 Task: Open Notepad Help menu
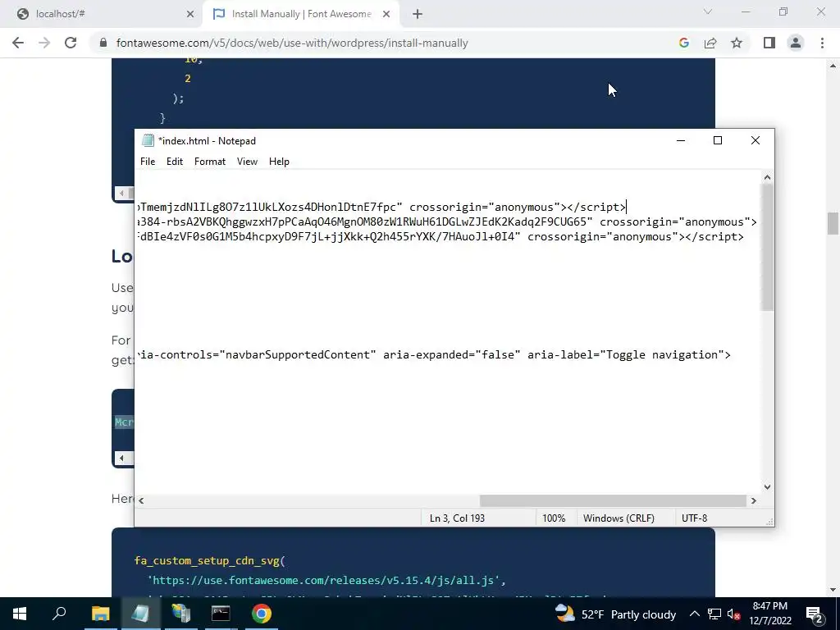(279, 162)
